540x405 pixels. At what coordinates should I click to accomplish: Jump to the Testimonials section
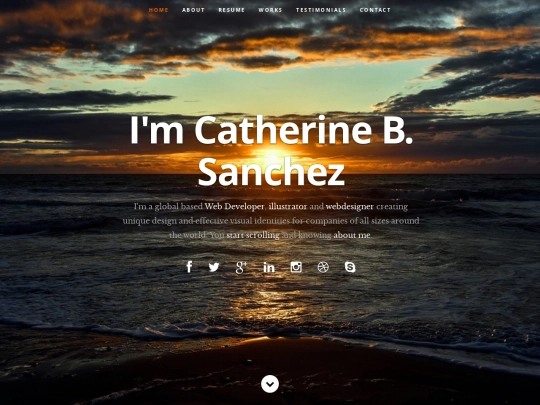pos(321,10)
